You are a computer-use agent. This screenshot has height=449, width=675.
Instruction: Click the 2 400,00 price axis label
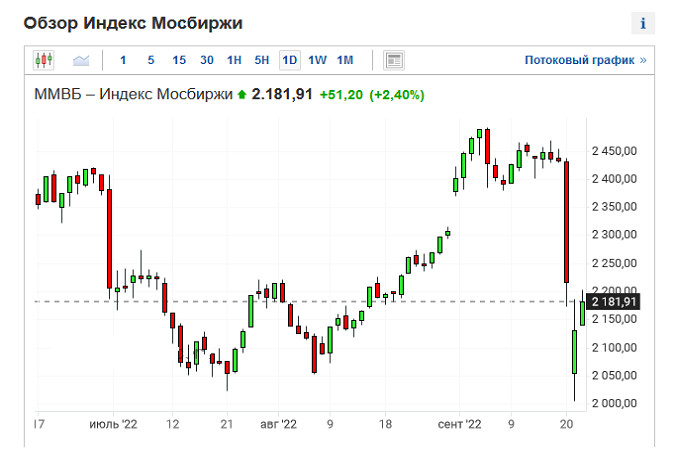coord(614,179)
